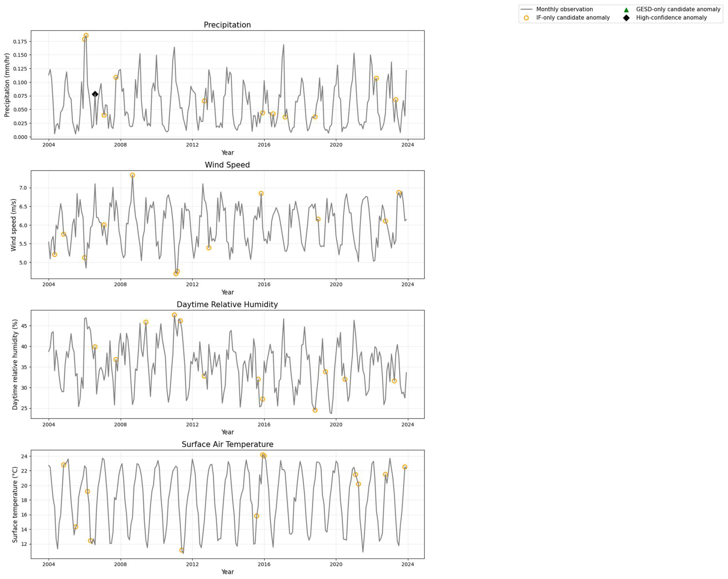Click the '2004' tick on the Precipitation x-axis
The width and height of the screenshot is (728, 579).
tap(48, 145)
